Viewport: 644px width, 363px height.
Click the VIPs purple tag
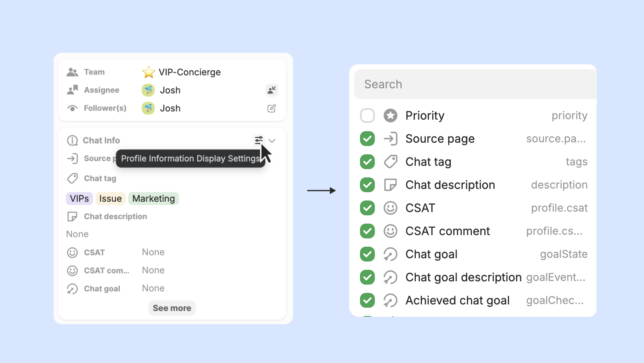(79, 199)
